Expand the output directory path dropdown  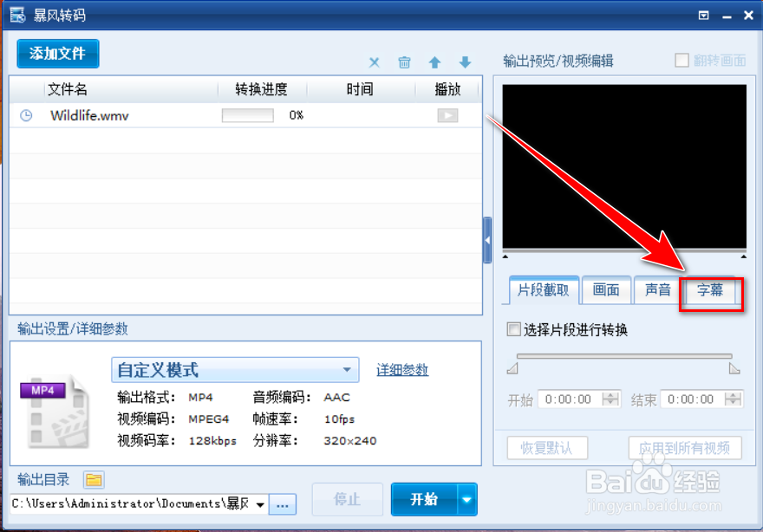(x=260, y=504)
